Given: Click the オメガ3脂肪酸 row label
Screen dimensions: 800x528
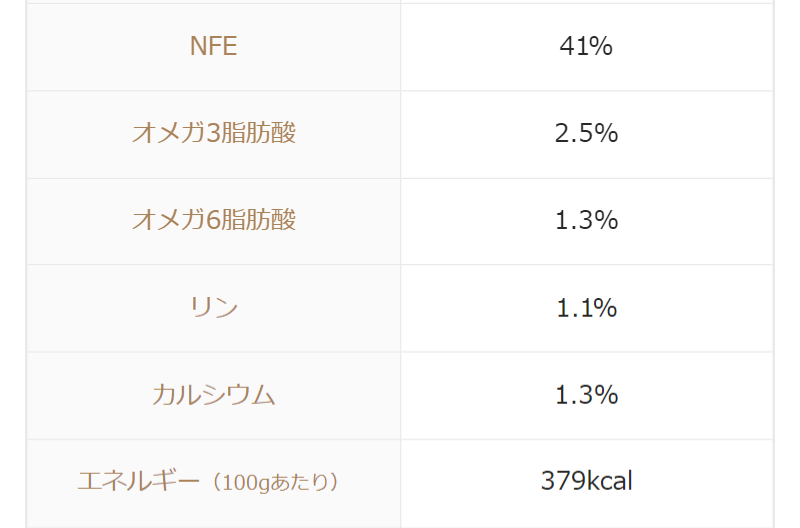Looking at the screenshot, I should (213, 133).
